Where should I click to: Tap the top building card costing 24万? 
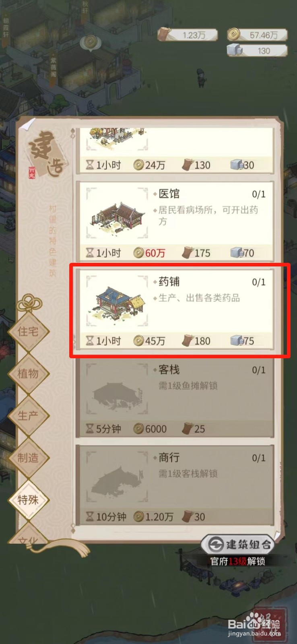click(x=175, y=151)
